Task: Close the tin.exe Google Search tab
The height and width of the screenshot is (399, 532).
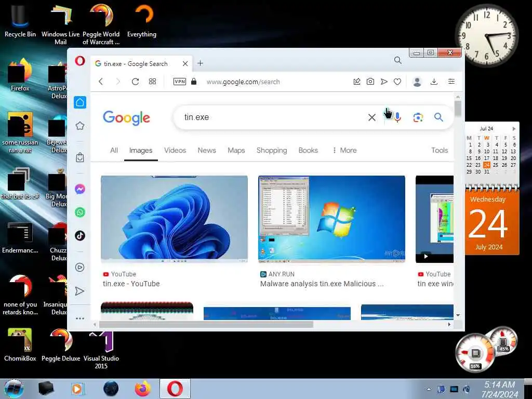Action: pyautogui.click(x=185, y=63)
